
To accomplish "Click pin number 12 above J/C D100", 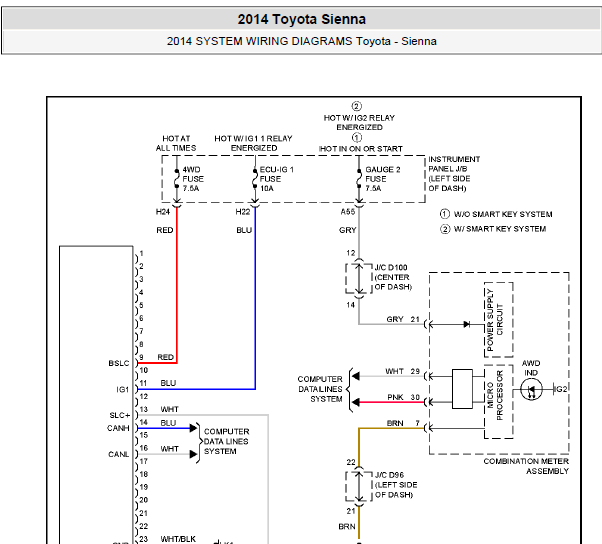I will [x=351, y=253].
